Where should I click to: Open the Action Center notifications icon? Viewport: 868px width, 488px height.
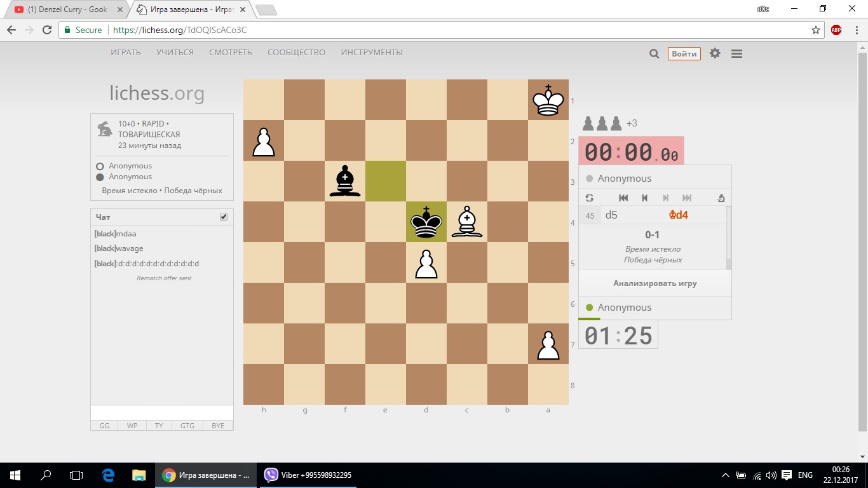[x=787, y=475]
